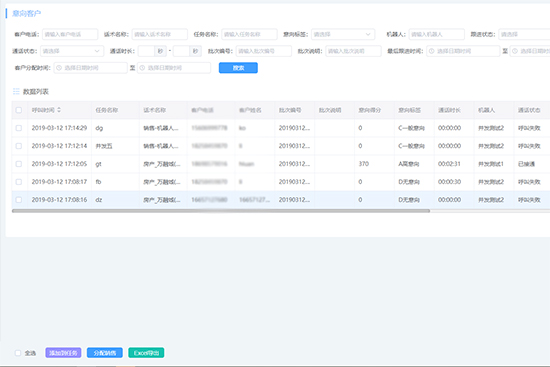Toggle the 全选 select-all checkbox at bottom
The height and width of the screenshot is (367, 550).
point(18,353)
